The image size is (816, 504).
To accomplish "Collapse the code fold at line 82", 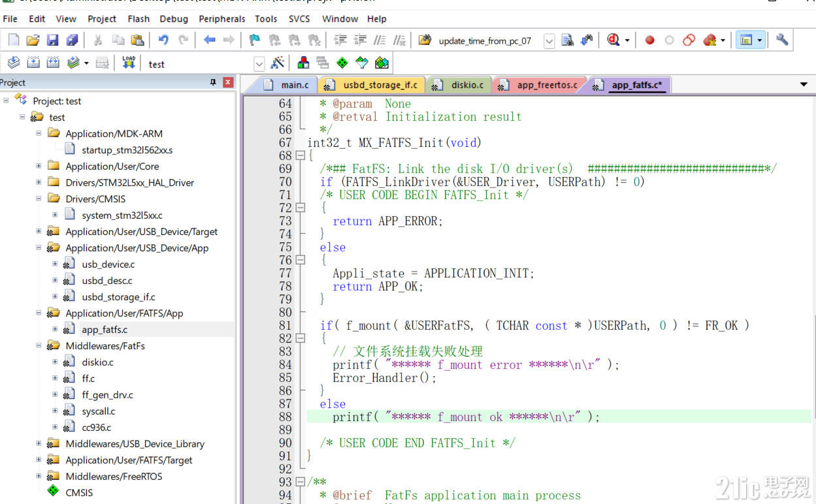I will tap(300, 338).
